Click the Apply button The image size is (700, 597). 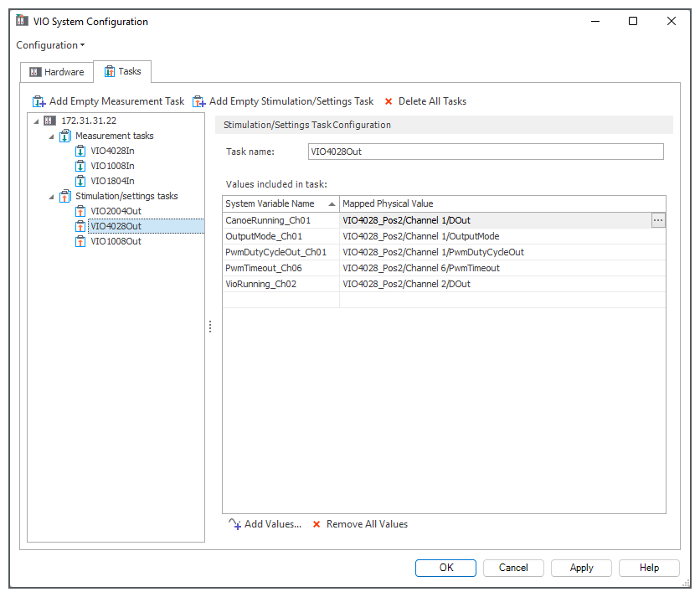pos(581,568)
